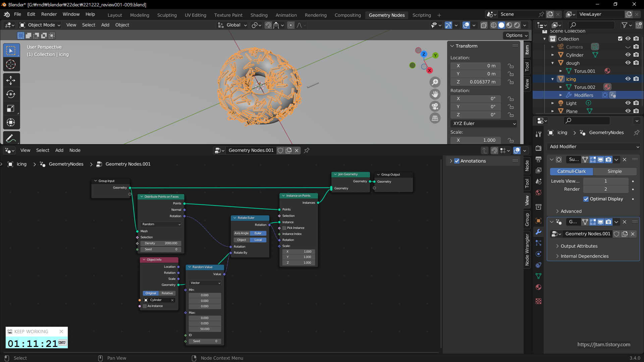Click the Relative button in Object Info node
The width and height of the screenshot is (644, 362).
[167, 293]
